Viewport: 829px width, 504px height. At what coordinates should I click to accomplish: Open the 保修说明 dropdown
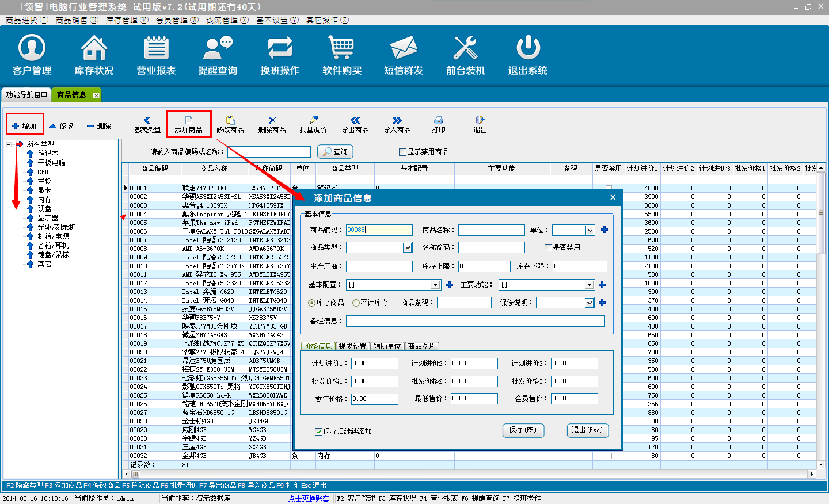coord(589,303)
